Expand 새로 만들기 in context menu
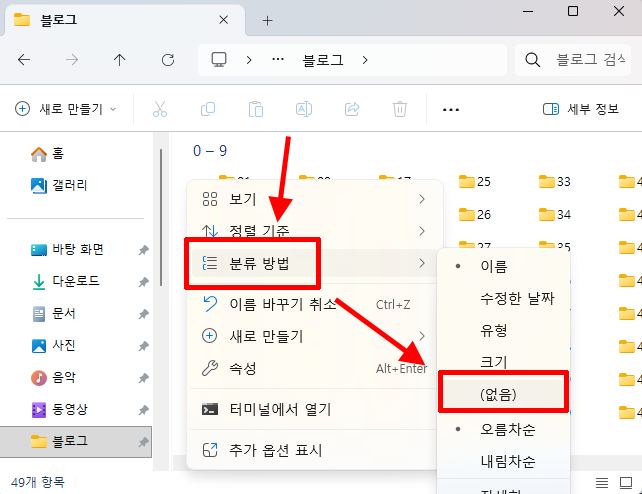 click(314, 336)
